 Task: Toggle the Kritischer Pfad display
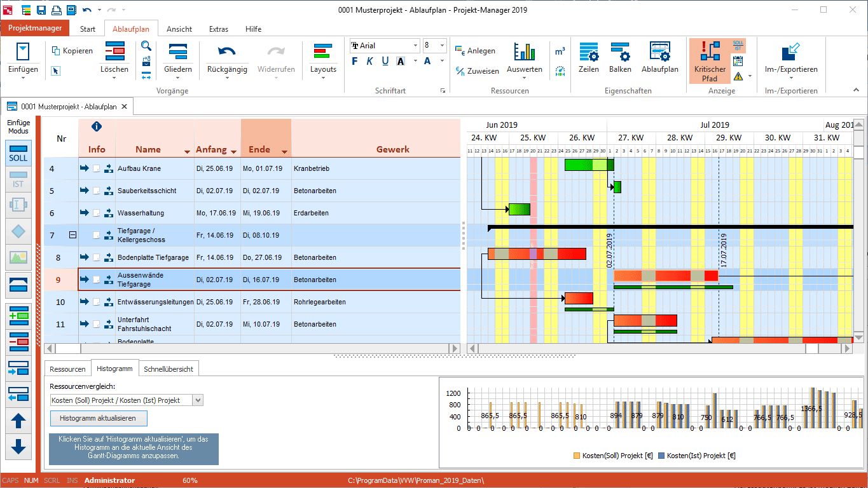(710, 61)
